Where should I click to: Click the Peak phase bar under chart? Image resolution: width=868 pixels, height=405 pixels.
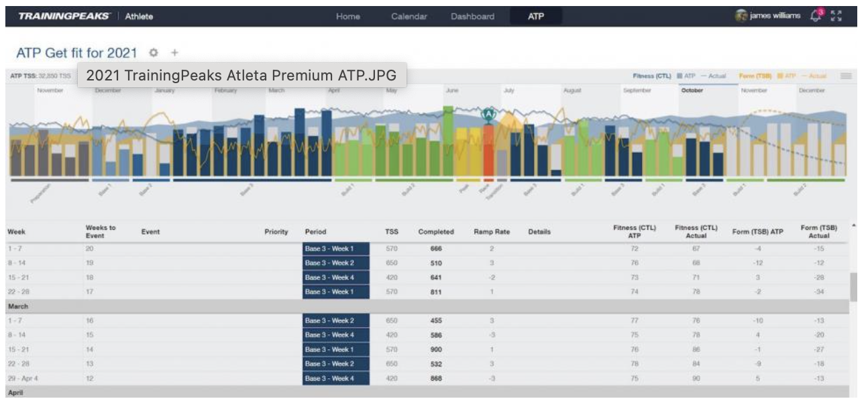(x=468, y=180)
